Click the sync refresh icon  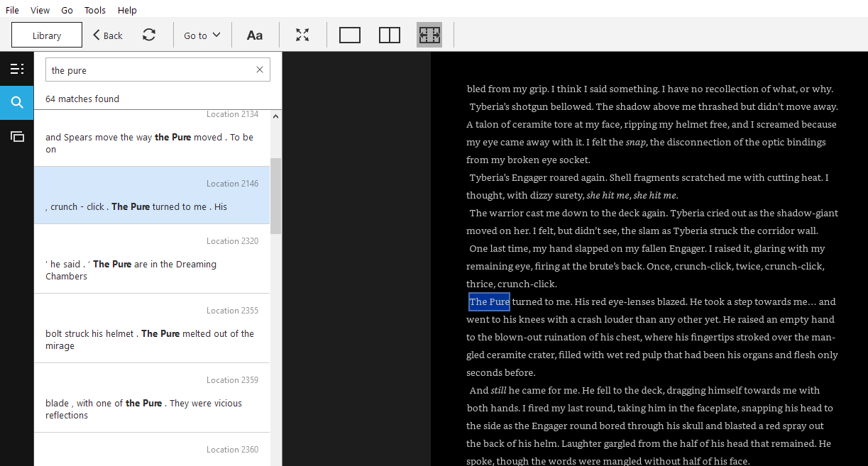(149, 35)
